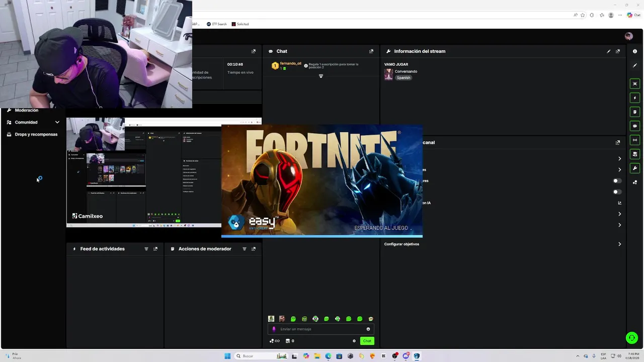644x362 pixels.
Task: Insert the clown emote in chat
Action: coord(315,319)
